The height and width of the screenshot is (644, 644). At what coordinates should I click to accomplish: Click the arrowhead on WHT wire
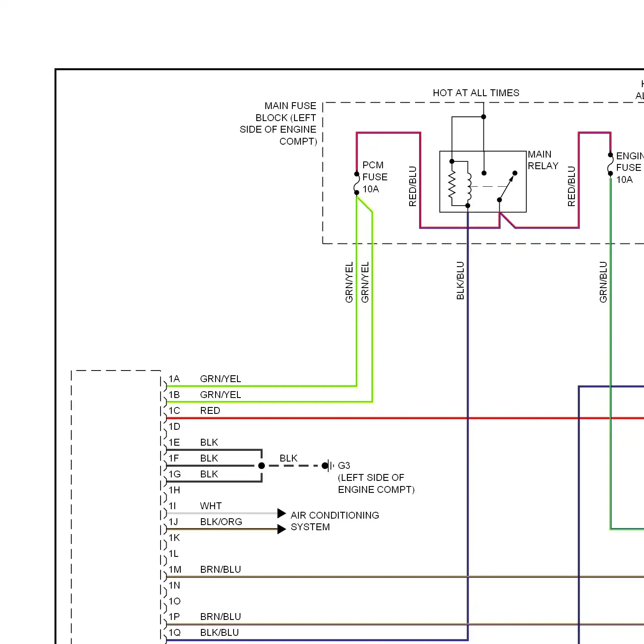[x=282, y=513]
